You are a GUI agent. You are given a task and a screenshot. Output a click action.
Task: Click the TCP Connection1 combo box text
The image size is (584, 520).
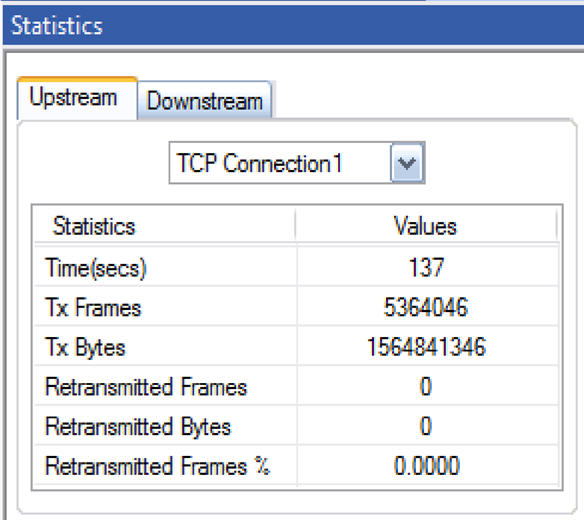(x=259, y=163)
